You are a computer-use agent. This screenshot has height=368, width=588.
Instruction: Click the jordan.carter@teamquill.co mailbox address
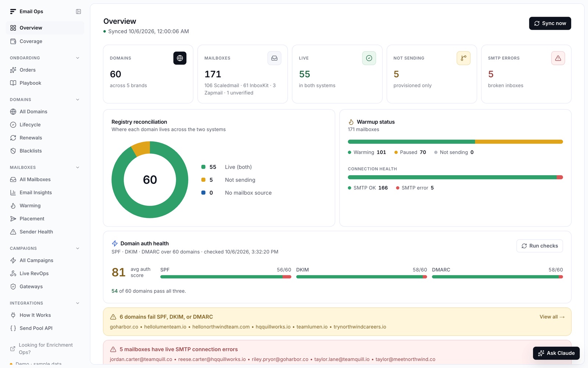pyautogui.click(x=141, y=360)
